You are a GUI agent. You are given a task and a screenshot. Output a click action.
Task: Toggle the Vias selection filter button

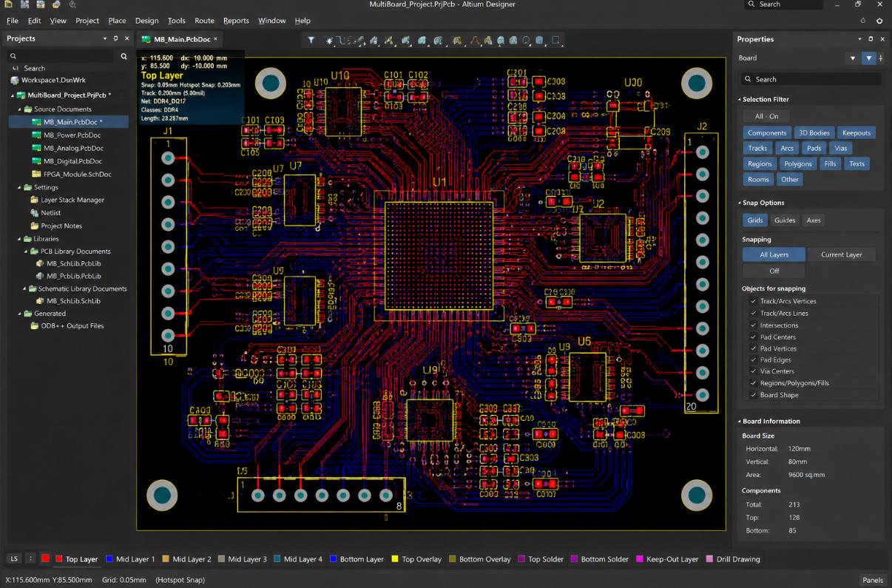click(x=840, y=148)
